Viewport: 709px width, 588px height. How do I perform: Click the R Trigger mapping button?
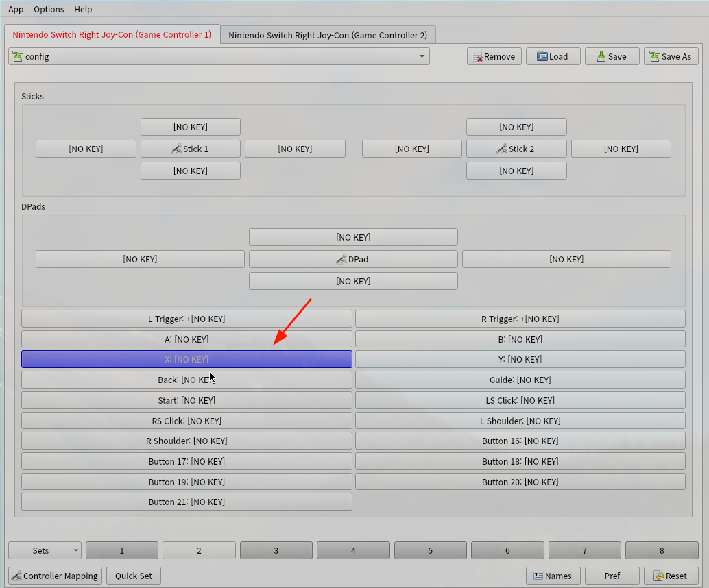pos(520,319)
